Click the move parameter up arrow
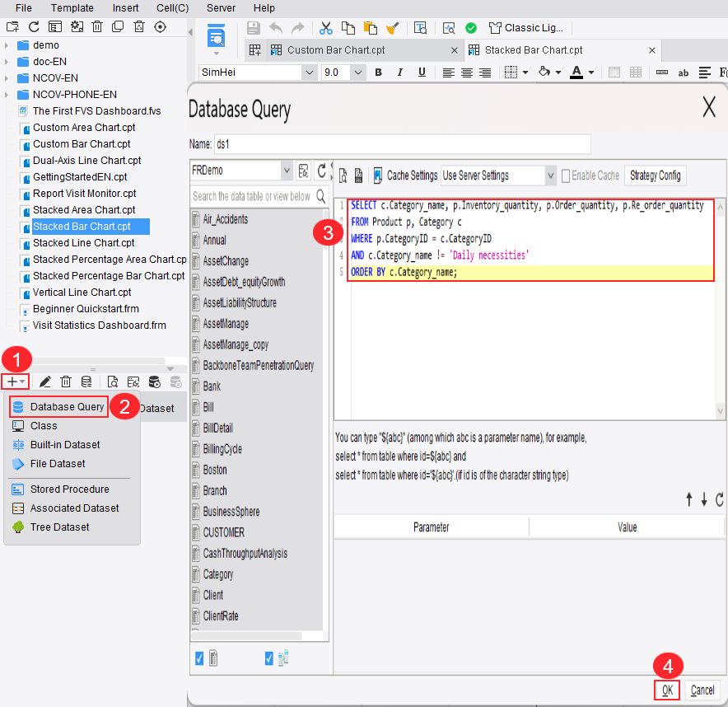 pos(689,500)
